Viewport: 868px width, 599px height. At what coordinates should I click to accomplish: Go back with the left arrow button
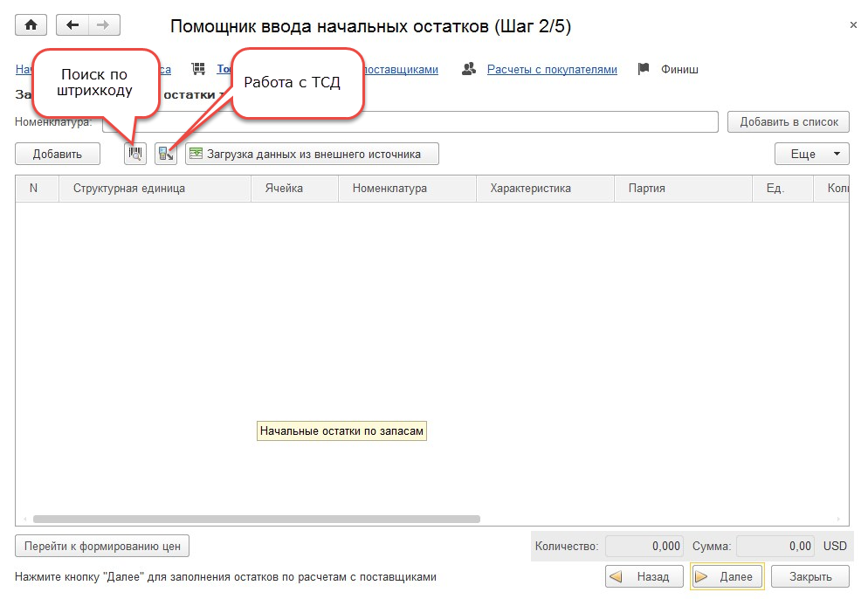[72, 25]
